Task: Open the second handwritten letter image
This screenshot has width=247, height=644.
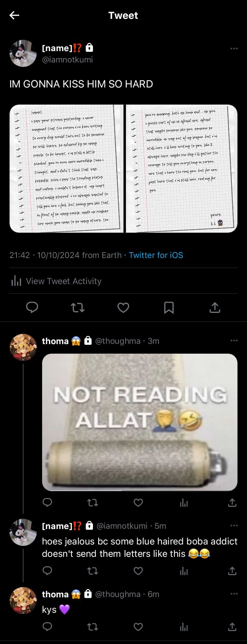Action: click(x=182, y=168)
